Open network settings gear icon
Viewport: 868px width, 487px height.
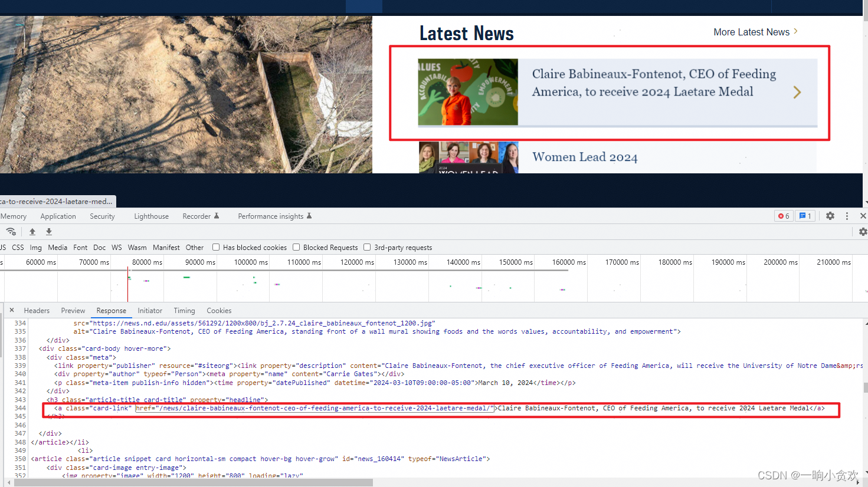point(863,232)
